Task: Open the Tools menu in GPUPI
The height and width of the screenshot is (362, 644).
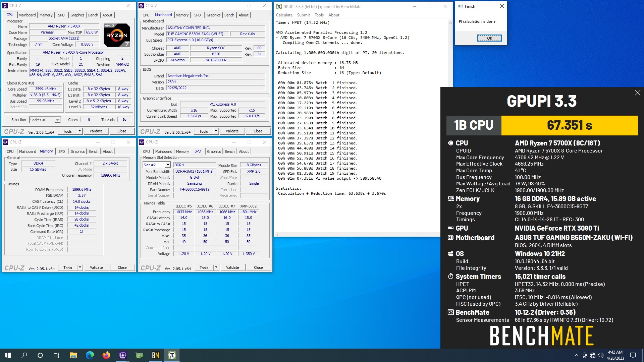Action: click(x=319, y=15)
